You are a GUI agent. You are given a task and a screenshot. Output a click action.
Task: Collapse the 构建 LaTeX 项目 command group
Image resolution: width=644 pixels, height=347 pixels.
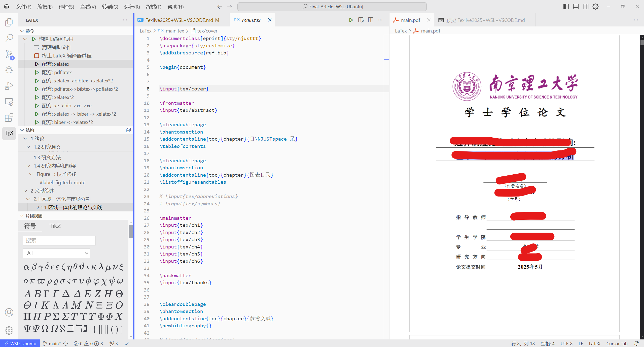(25, 39)
